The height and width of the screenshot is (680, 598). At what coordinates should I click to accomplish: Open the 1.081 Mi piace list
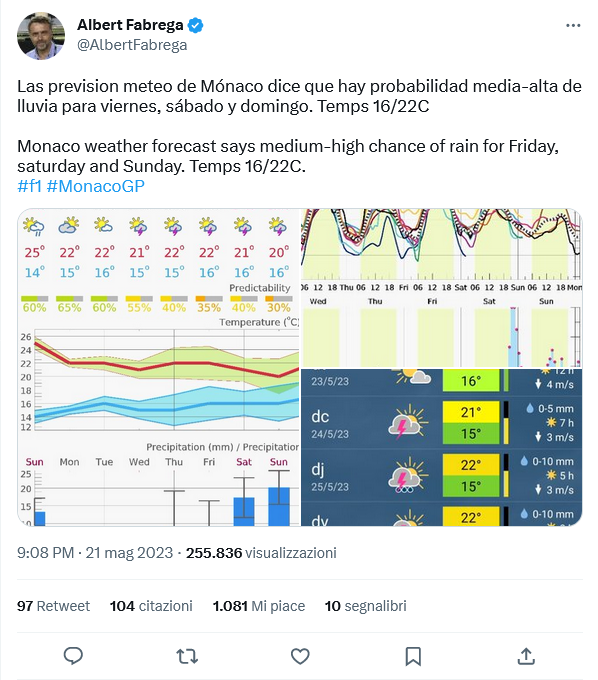[x=258, y=606]
